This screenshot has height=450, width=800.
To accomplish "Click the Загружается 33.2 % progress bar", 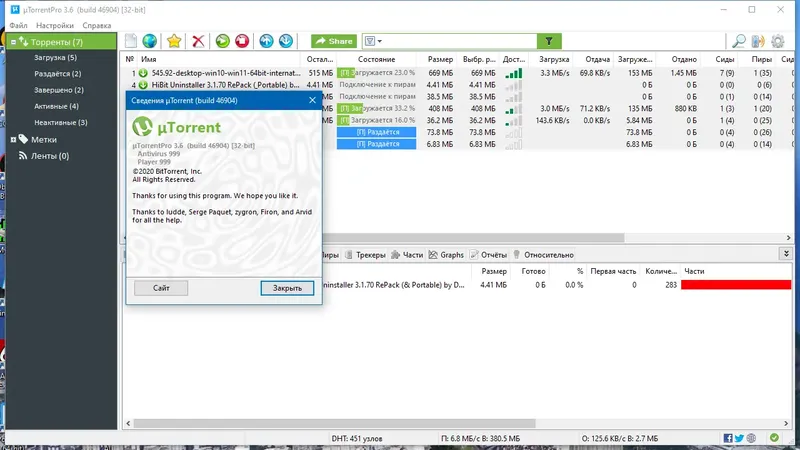I will pos(377,108).
